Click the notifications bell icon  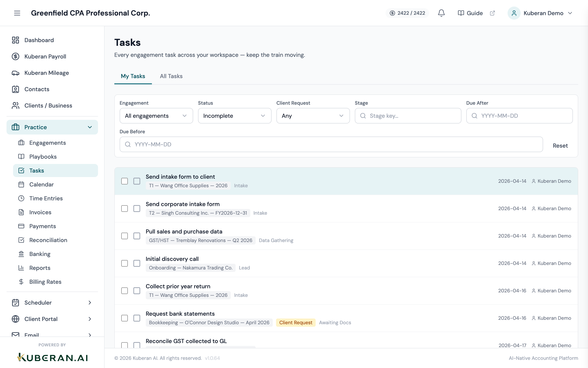click(x=441, y=13)
